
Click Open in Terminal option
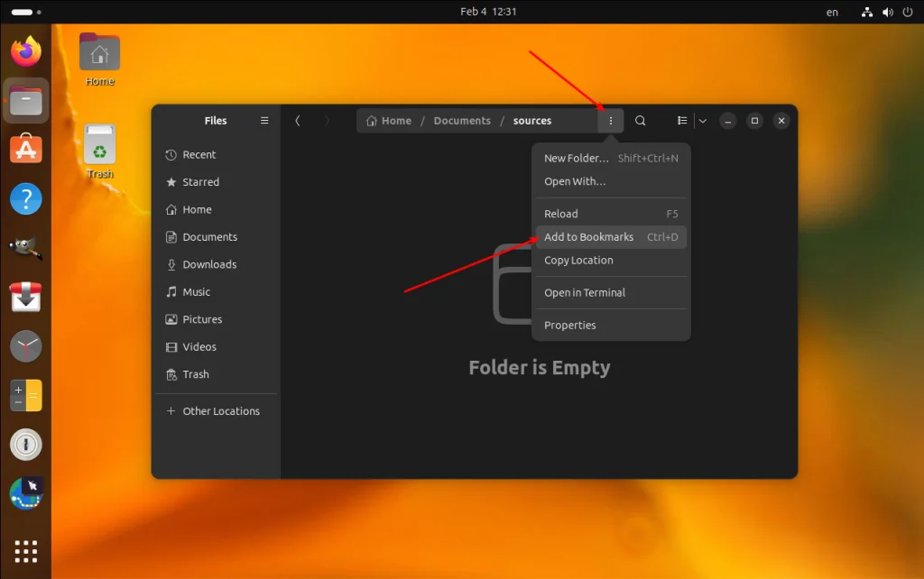pyautogui.click(x=585, y=293)
